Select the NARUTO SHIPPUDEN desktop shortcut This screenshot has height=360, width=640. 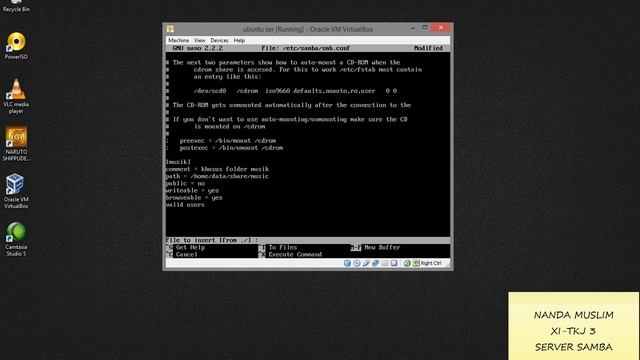pyautogui.click(x=16, y=144)
